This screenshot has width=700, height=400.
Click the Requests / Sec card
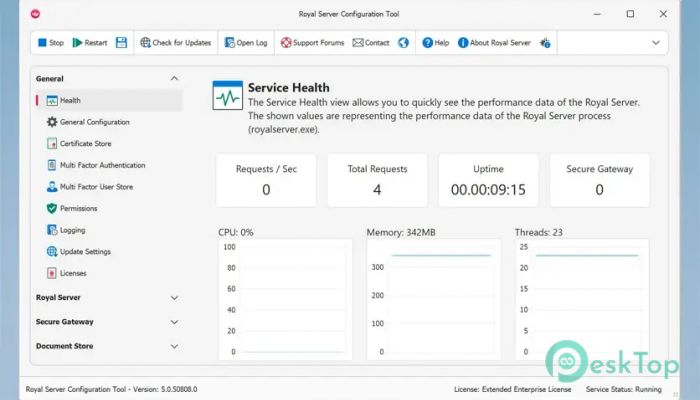[x=266, y=180]
